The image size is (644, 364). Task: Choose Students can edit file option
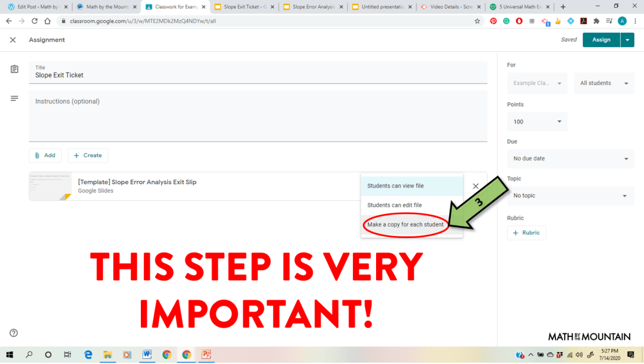394,205
